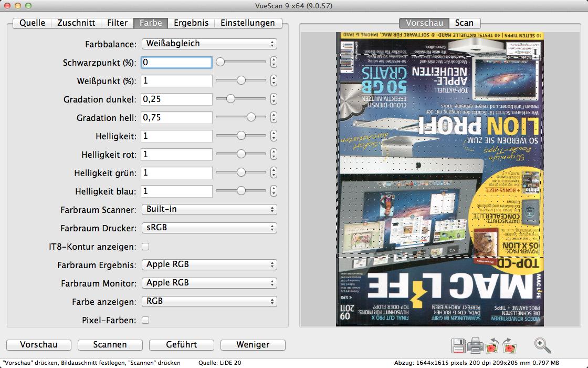Viewport: 588px width, 368px height.
Task: Switch to the Scan tab above the preview
Action: (x=464, y=23)
